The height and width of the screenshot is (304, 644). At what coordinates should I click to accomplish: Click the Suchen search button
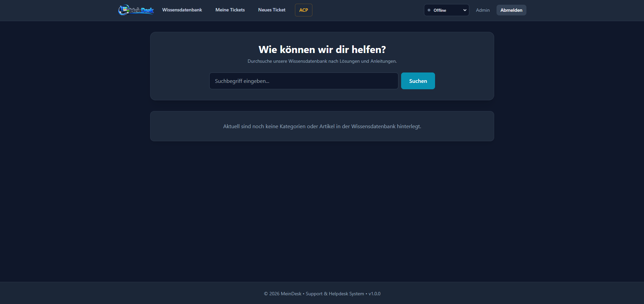point(418,81)
